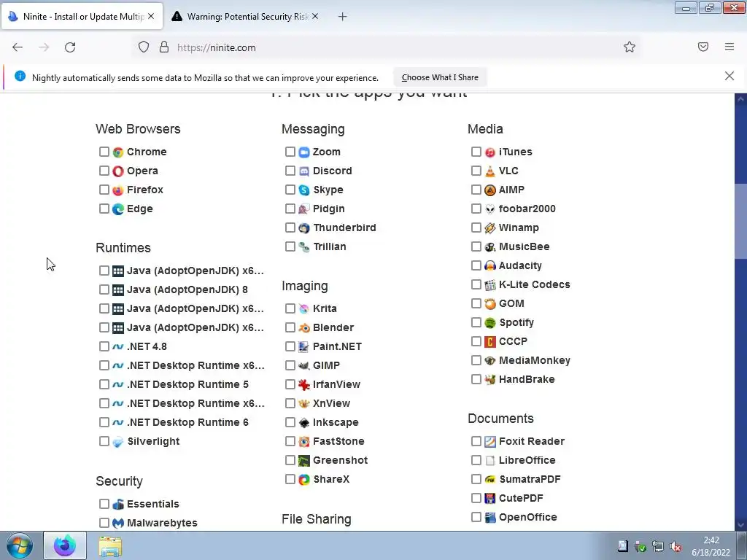The height and width of the screenshot is (560, 747).
Task: Bookmark this page with the star icon
Action: click(x=630, y=47)
